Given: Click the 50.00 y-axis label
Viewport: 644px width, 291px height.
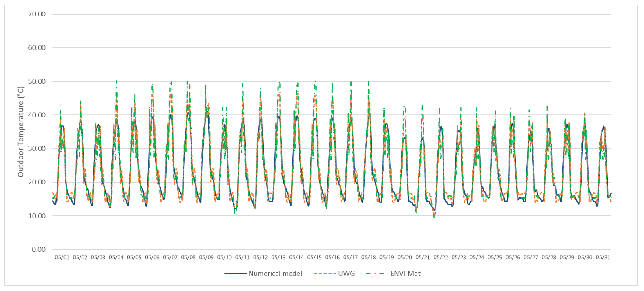Looking at the screenshot, I should pos(37,82).
